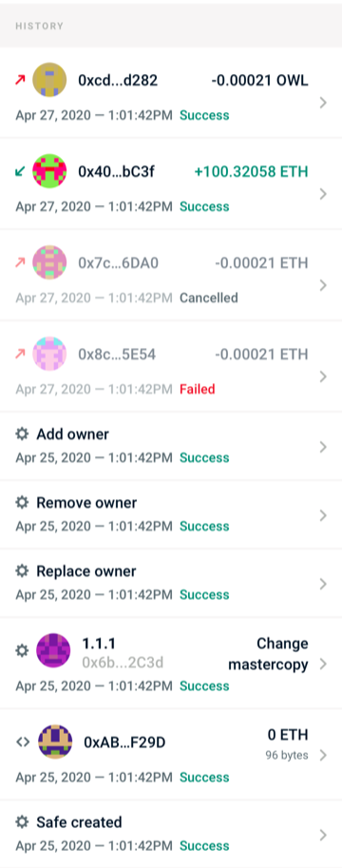Click the code brackets icon for 0xAB...F29D
Image resolution: width=342 pixels, height=868 pixels.
point(22,742)
